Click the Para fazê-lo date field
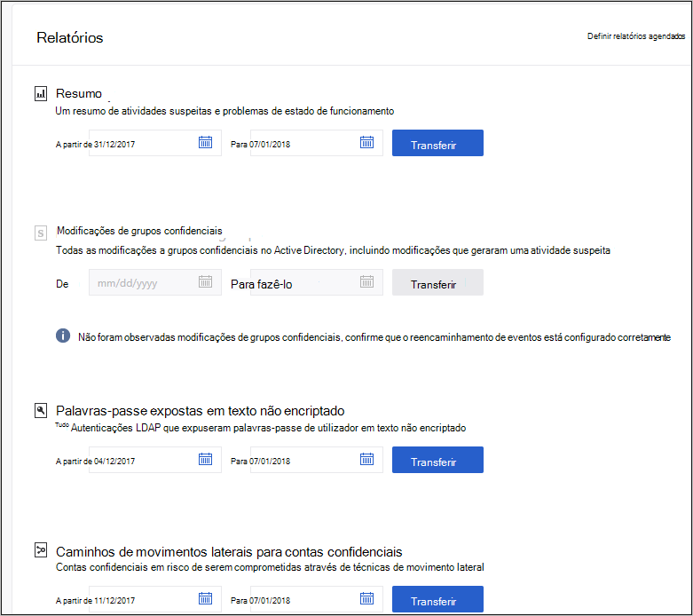The height and width of the screenshot is (616, 693). pyautogui.click(x=317, y=282)
